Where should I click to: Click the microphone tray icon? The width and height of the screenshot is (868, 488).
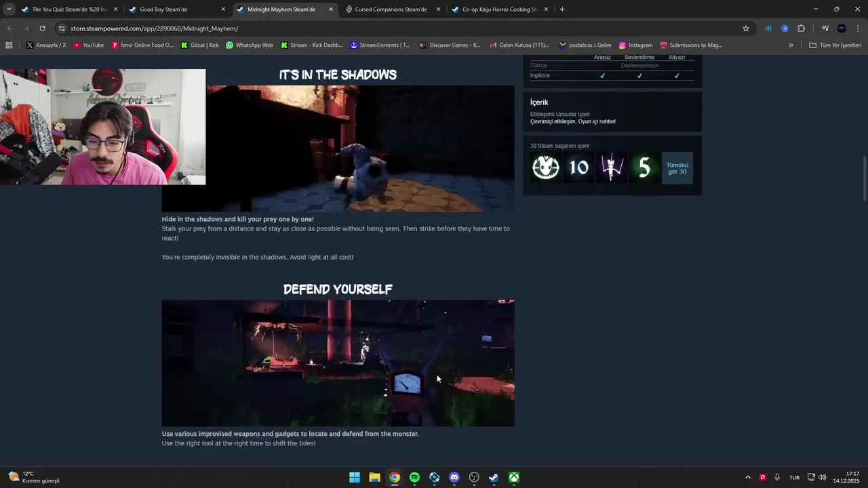click(x=777, y=477)
